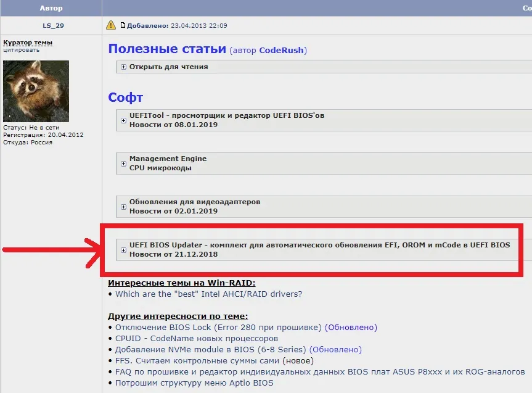
Task: Open 'Which are the best Intel AHCI/RAID drivers?'
Action: click(208, 294)
